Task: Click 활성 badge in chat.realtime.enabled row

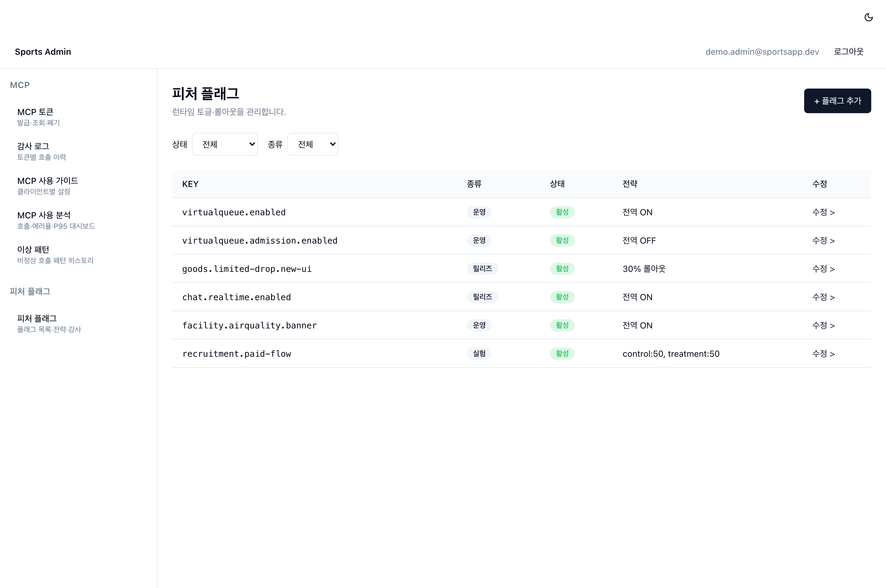Action: point(562,297)
